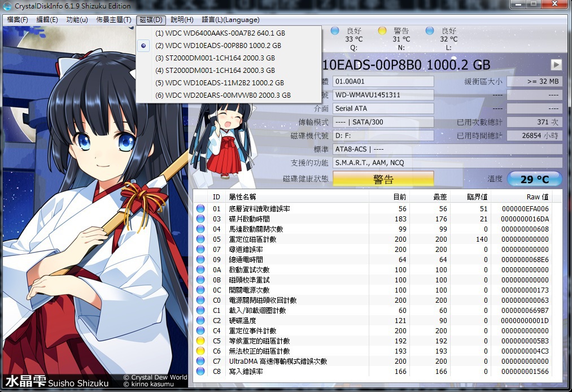Screen dimensions: 572x392
Task: Click the © Crystal Dew World link
Action: coord(155,377)
